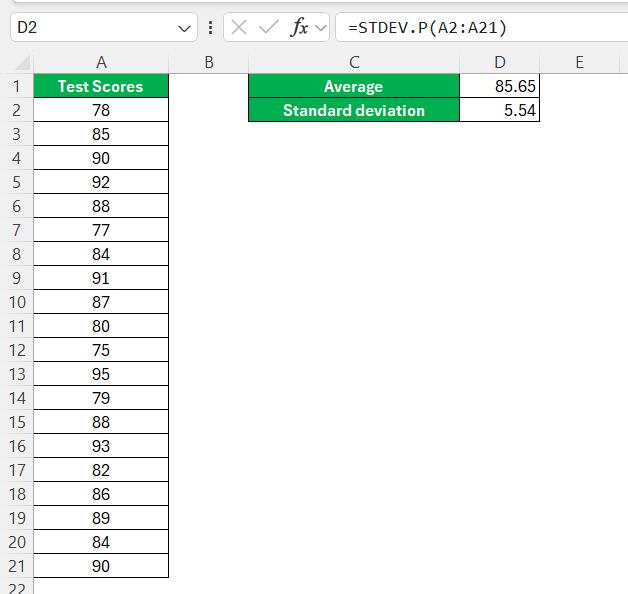
Task: Expand the function dropdown arrow beside fx
Action: [x=321, y=28]
